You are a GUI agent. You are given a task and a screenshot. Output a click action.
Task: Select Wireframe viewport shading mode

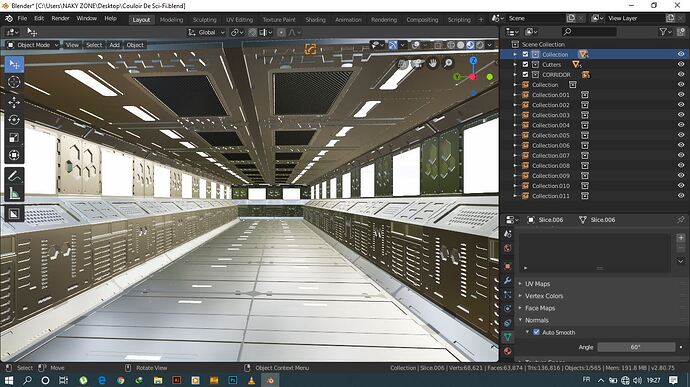click(x=451, y=45)
